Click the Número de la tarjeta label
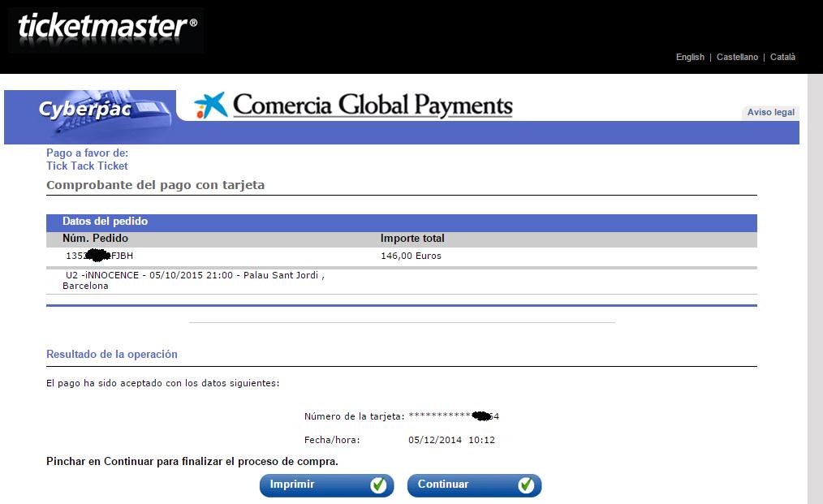The height and width of the screenshot is (504, 823). tap(355, 416)
